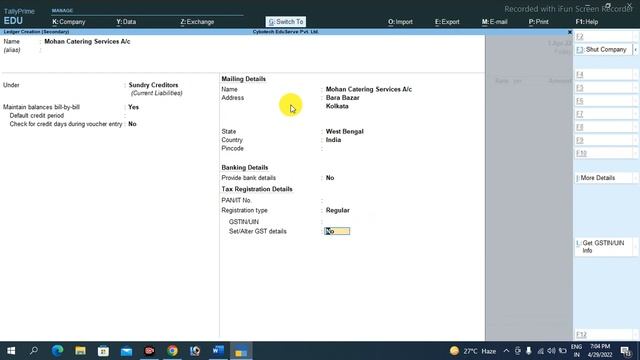This screenshot has height=360, width=640.
Task: Click microphone tray icon
Action: click(x=529, y=351)
